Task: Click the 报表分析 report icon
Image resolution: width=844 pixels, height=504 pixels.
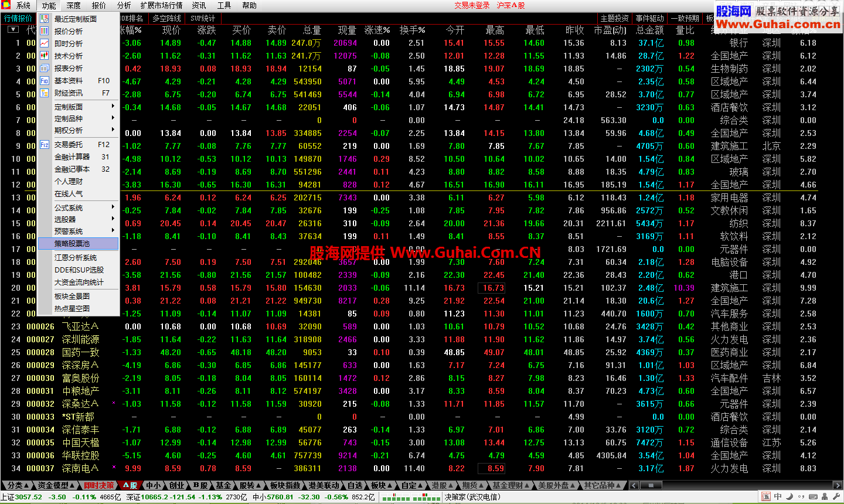Action: (x=44, y=68)
